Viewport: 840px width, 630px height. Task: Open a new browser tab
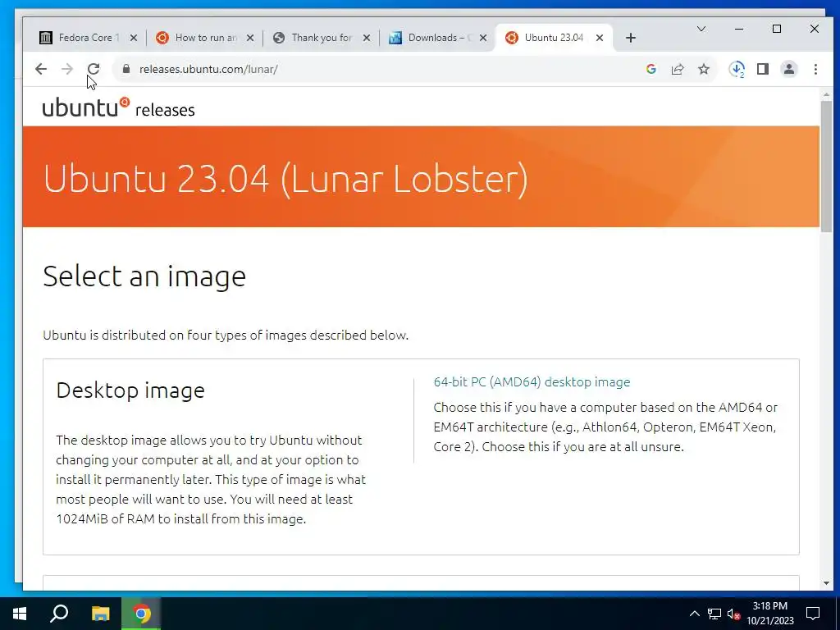[x=631, y=38]
